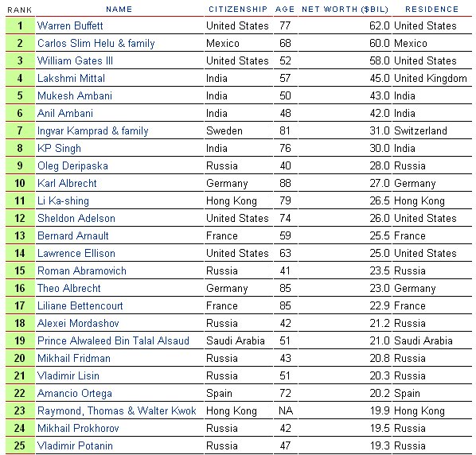Select Raymond, Thomas & Walter Kwok link
This screenshot has height=455, width=476.
tap(117, 410)
